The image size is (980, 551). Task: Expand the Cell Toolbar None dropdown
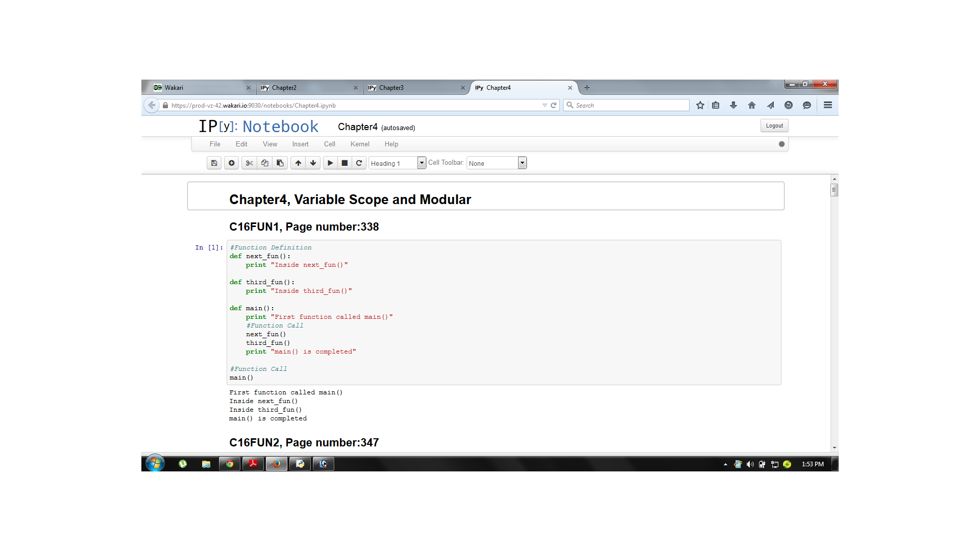pos(496,163)
